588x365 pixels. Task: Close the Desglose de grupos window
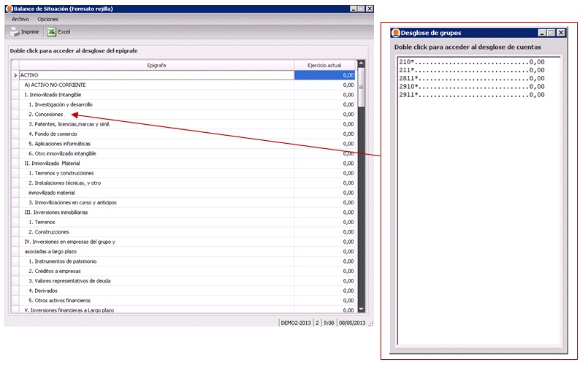pos(561,33)
